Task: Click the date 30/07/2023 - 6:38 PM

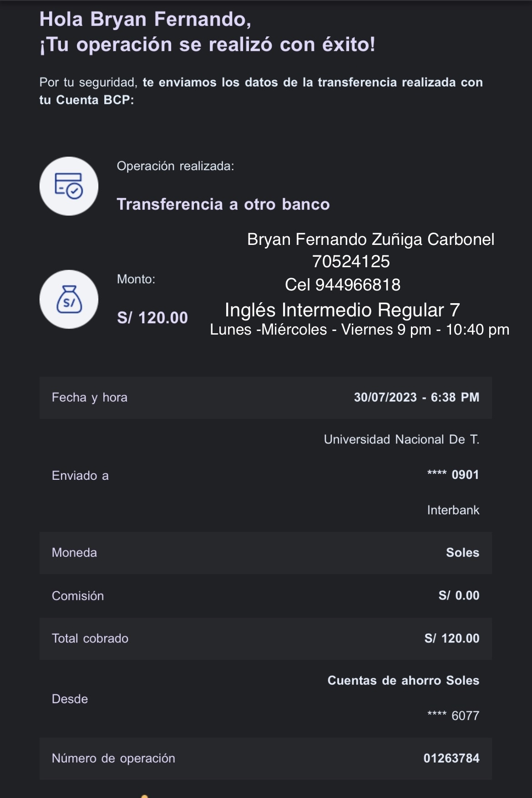Action: pos(416,397)
